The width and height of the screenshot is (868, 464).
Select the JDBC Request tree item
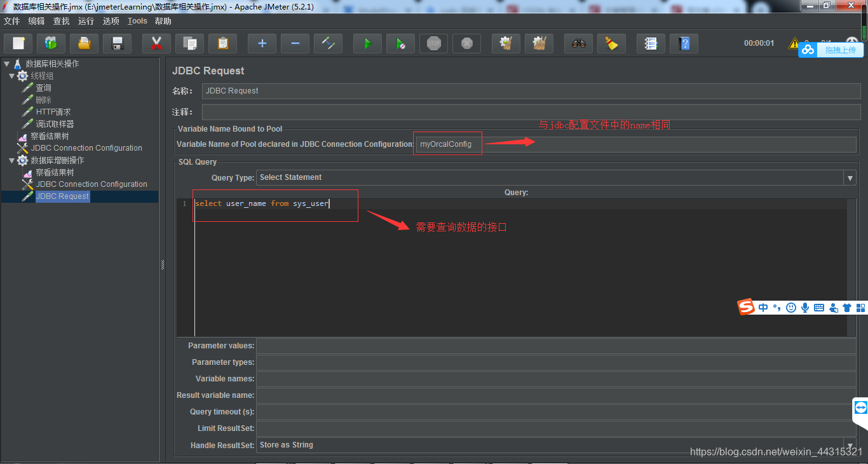(62, 196)
